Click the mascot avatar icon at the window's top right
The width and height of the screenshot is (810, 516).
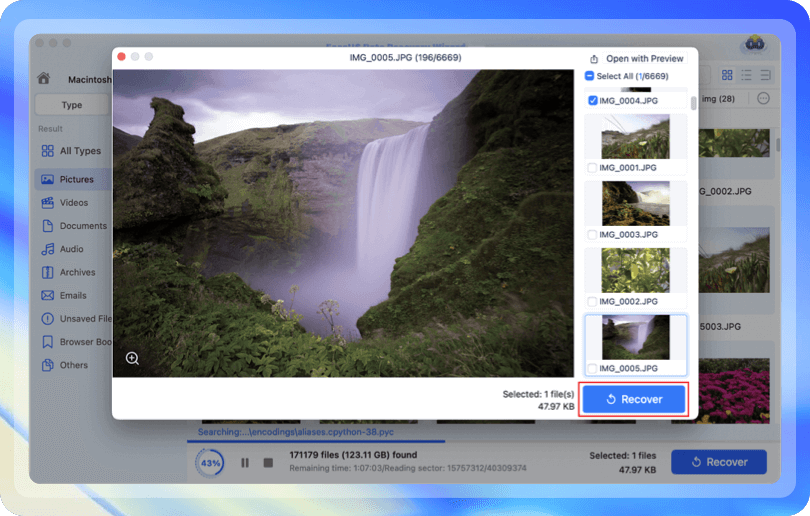click(x=755, y=45)
